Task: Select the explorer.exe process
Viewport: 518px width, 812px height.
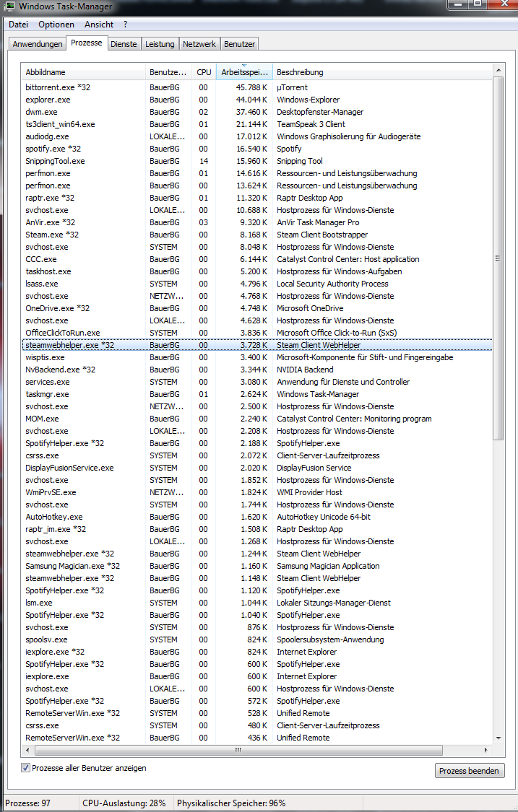Action: [x=256, y=100]
